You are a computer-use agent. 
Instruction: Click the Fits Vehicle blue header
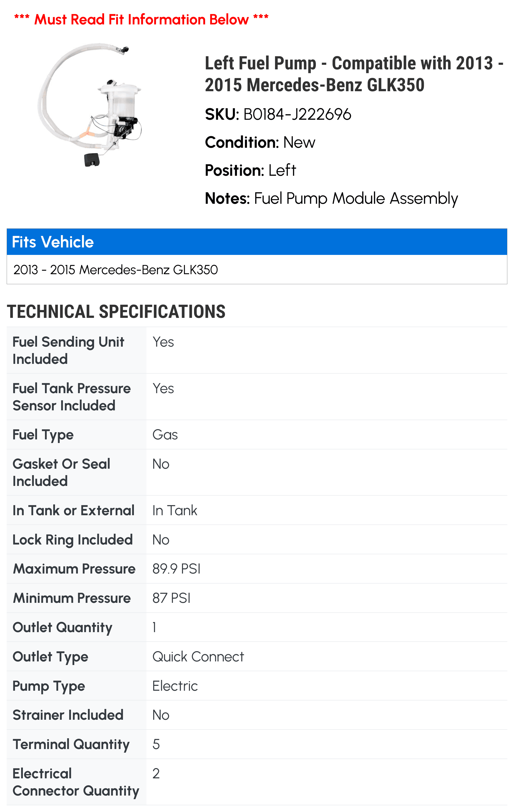(x=257, y=242)
